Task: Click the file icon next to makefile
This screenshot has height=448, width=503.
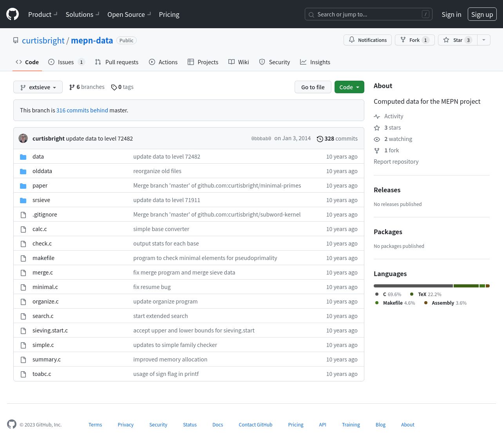Action: click(x=23, y=258)
